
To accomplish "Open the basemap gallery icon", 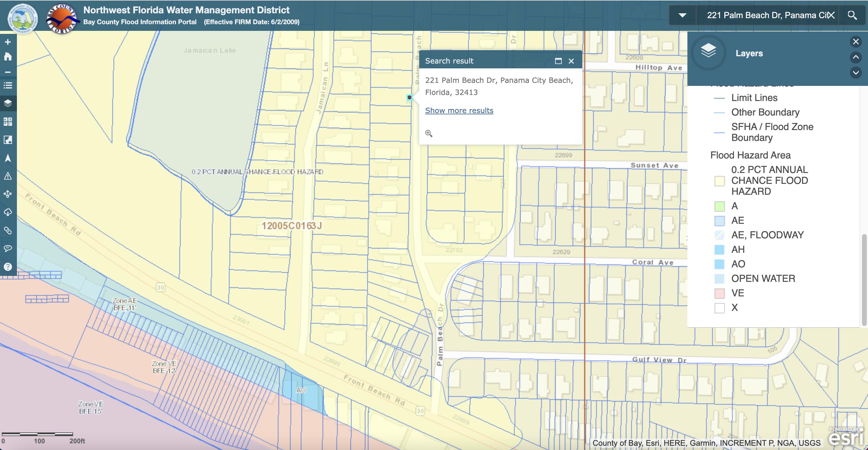I will [x=8, y=122].
